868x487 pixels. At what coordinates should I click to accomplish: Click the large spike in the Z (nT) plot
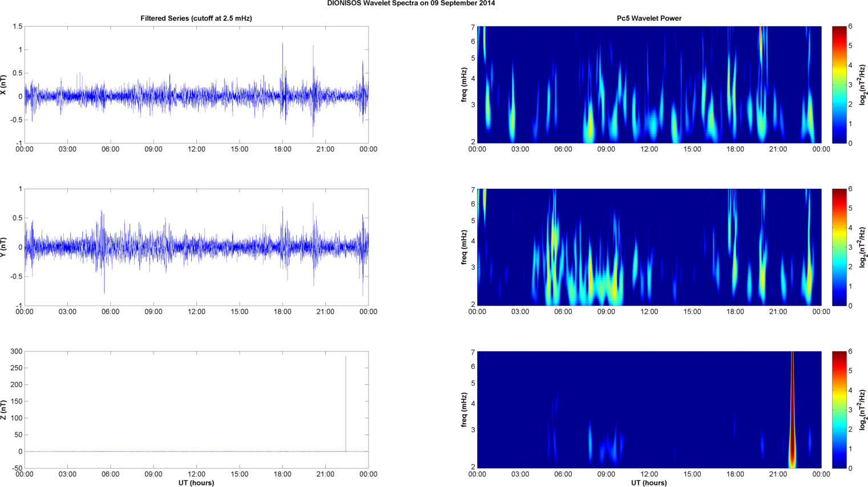346,404
